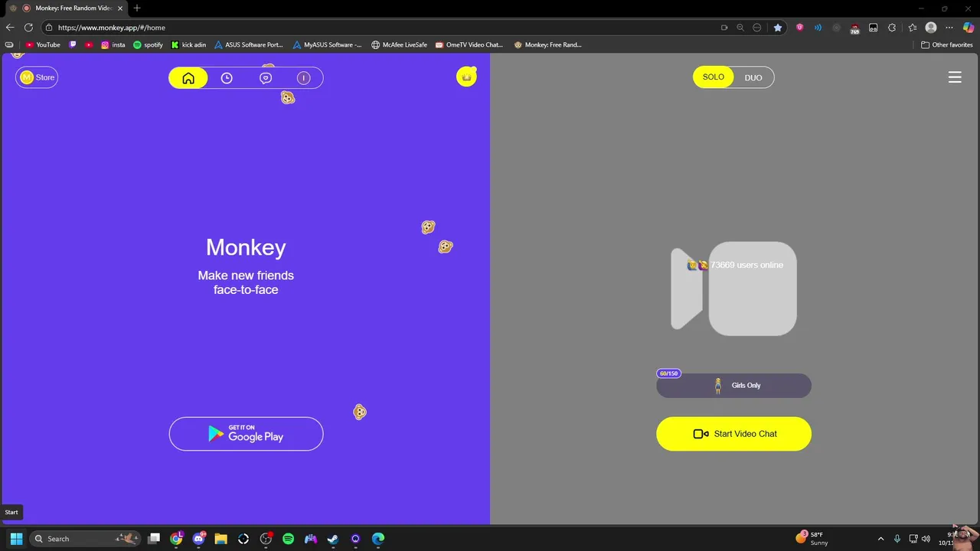Start Video Chat
Viewport: 980px width, 551px height.
pyautogui.click(x=733, y=434)
